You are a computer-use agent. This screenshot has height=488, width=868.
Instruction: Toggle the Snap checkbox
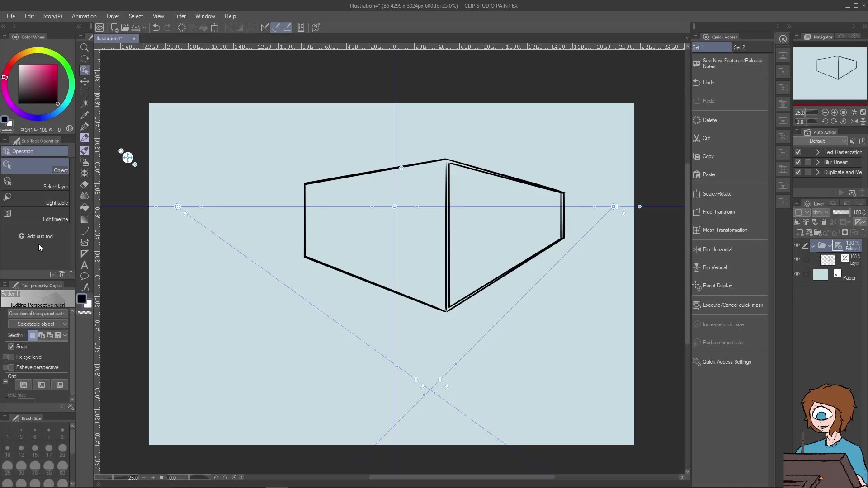coord(12,347)
